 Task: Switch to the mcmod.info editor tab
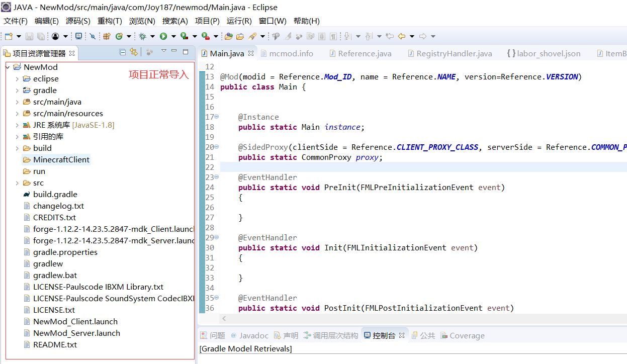tap(287, 53)
